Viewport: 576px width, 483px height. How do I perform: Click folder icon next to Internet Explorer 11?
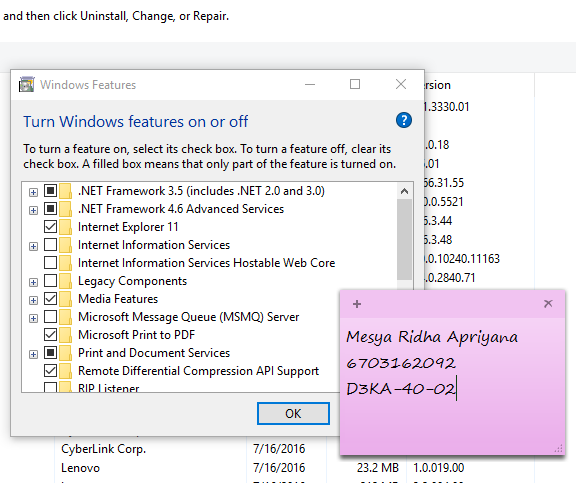point(65,227)
